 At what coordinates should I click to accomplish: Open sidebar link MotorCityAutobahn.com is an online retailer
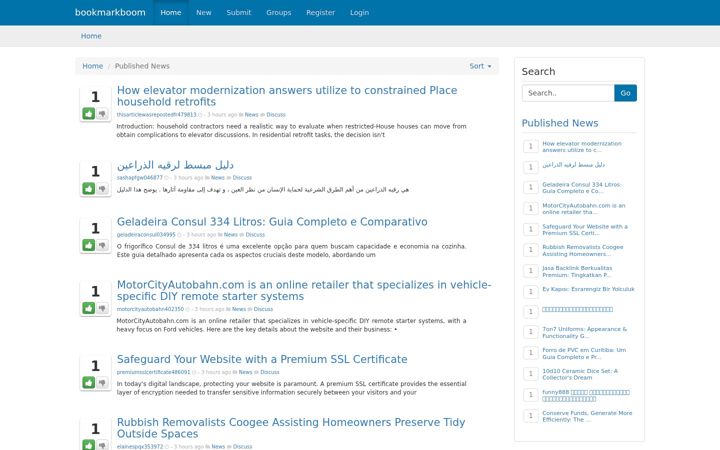tap(584, 209)
